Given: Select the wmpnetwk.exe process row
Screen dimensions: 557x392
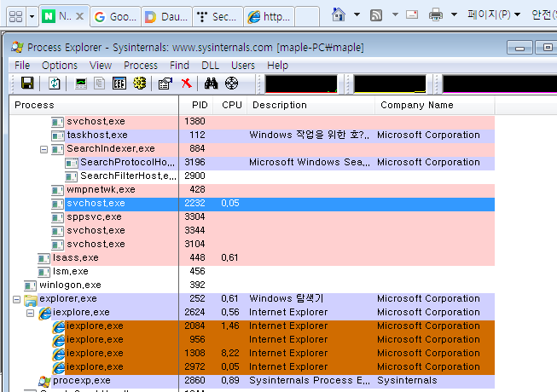Looking at the screenshot, I should click(x=252, y=190).
